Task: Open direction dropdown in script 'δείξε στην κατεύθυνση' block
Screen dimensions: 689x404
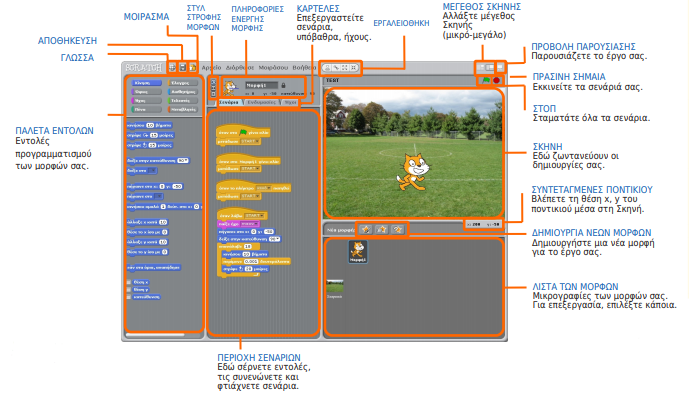Action: 275,239
